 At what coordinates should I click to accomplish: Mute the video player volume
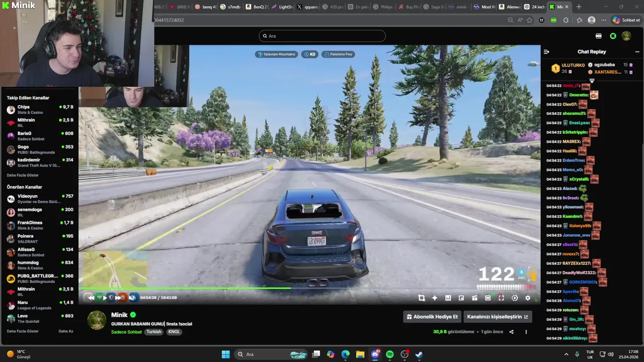[x=132, y=298]
